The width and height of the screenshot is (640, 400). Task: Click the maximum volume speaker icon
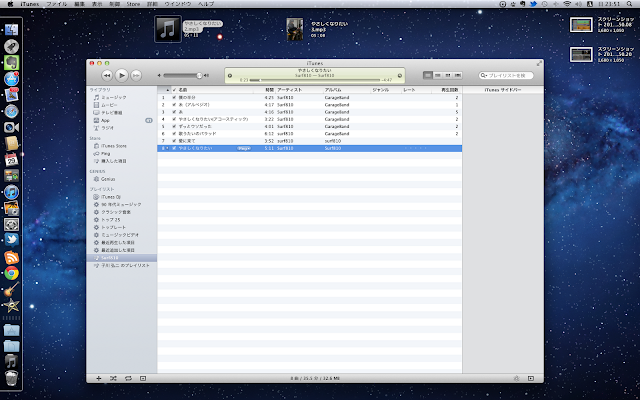coord(206,76)
